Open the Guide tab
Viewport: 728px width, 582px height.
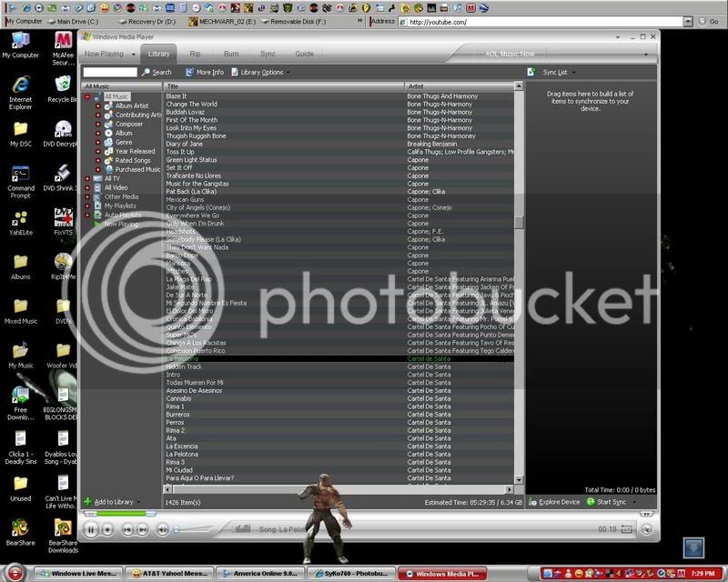[305, 54]
